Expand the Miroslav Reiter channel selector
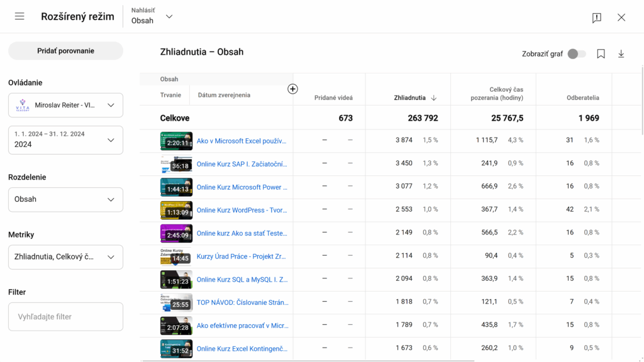The image size is (644, 362). point(65,105)
